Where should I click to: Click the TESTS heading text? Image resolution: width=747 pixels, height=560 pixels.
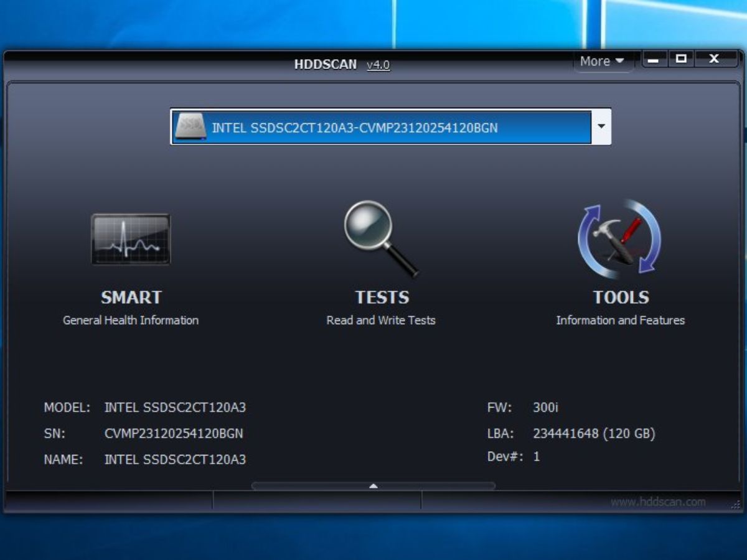[x=382, y=297]
